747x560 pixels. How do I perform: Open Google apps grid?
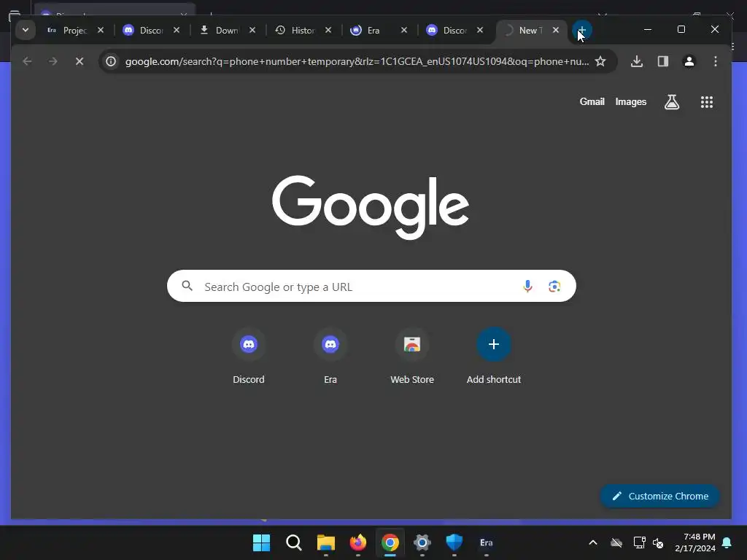tap(706, 101)
